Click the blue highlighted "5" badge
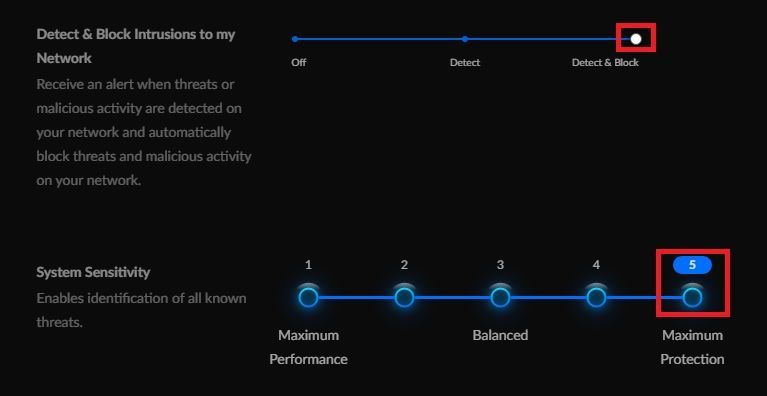 pos(692,265)
